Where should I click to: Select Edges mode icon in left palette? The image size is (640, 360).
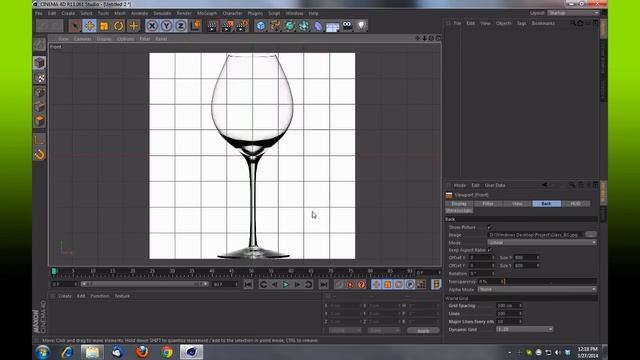pyautogui.click(x=40, y=107)
